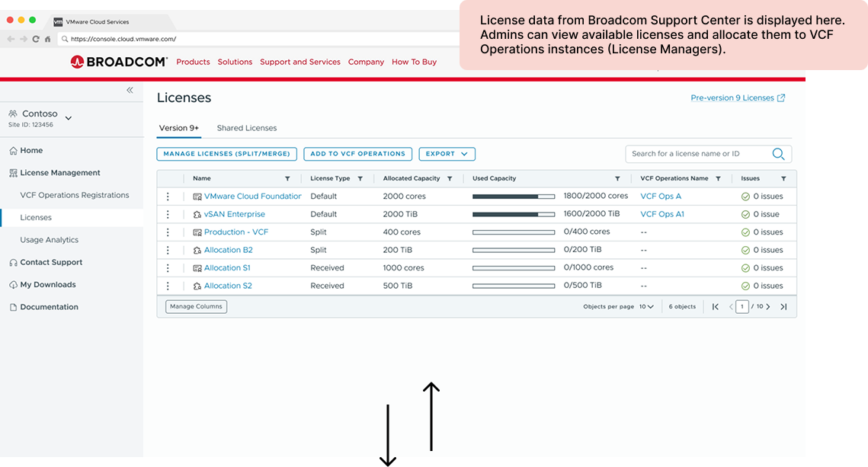Filter the VCF Operations Name column
The height and width of the screenshot is (467, 868).
click(718, 179)
